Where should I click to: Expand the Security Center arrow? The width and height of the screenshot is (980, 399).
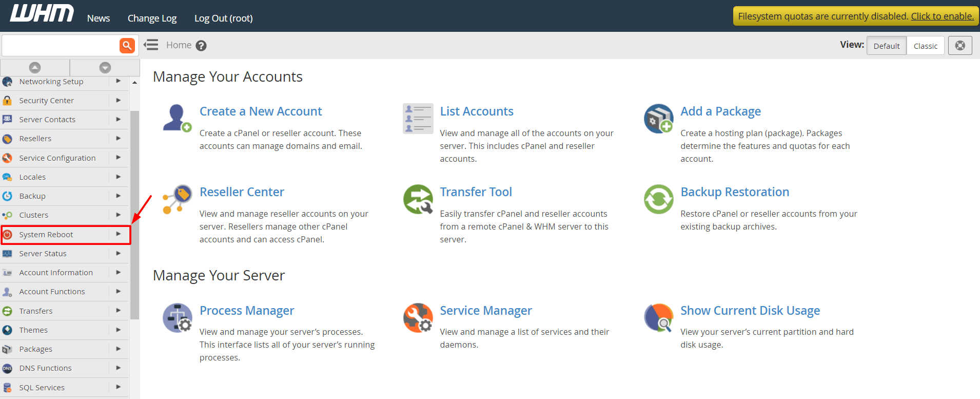[119, 100]
